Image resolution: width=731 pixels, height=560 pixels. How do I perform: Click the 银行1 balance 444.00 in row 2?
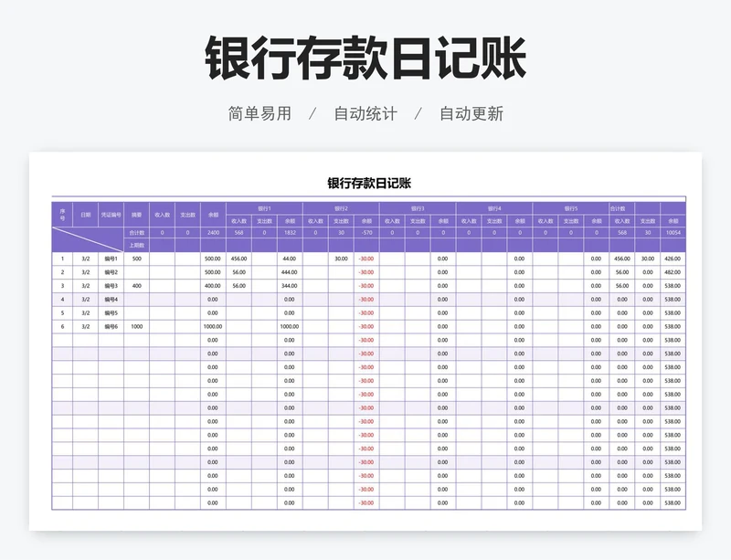(x=290, y=272)
